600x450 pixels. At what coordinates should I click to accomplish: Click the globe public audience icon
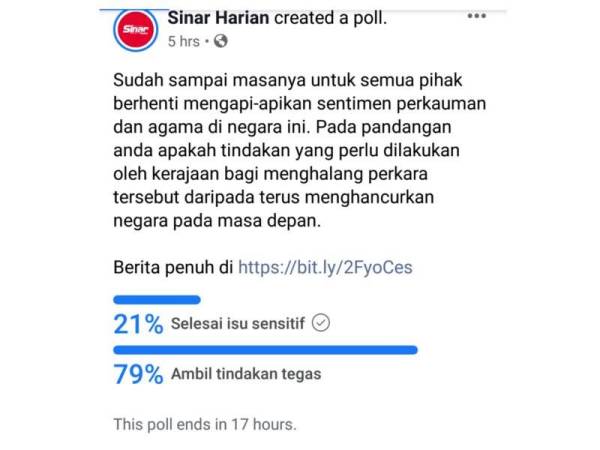tap(220, 42)
